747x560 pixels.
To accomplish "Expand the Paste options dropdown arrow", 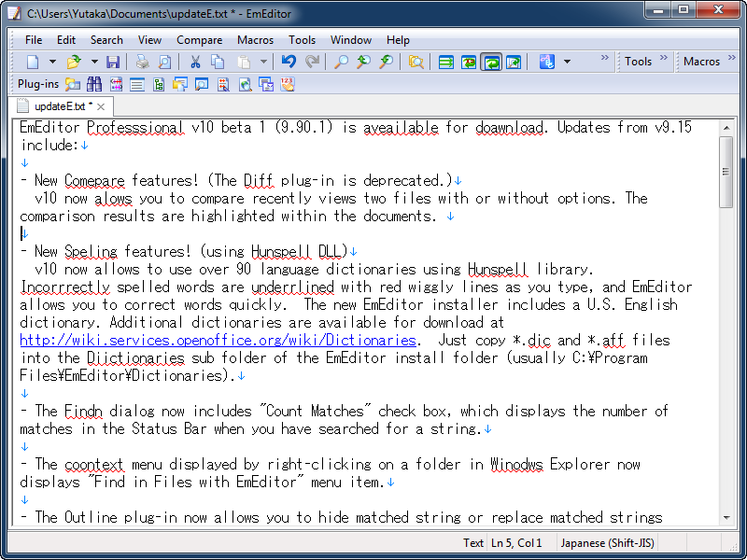I will (x=263, y=62).
